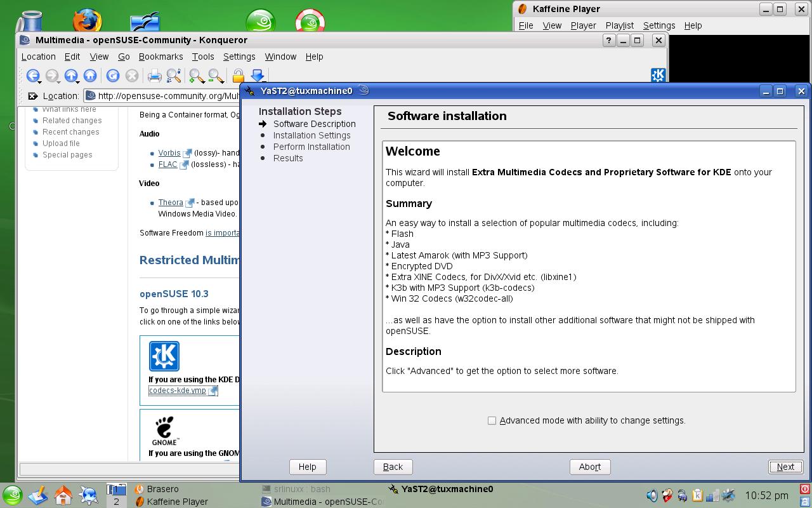Enable Advanced mode with ability to change settings

492,420
